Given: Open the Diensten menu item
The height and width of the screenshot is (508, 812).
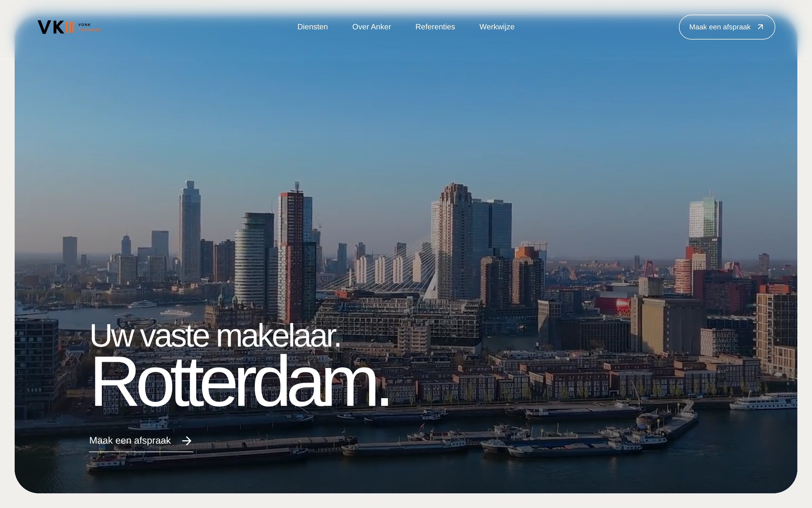Looking at the screenshot, I should tap(312, 27).
